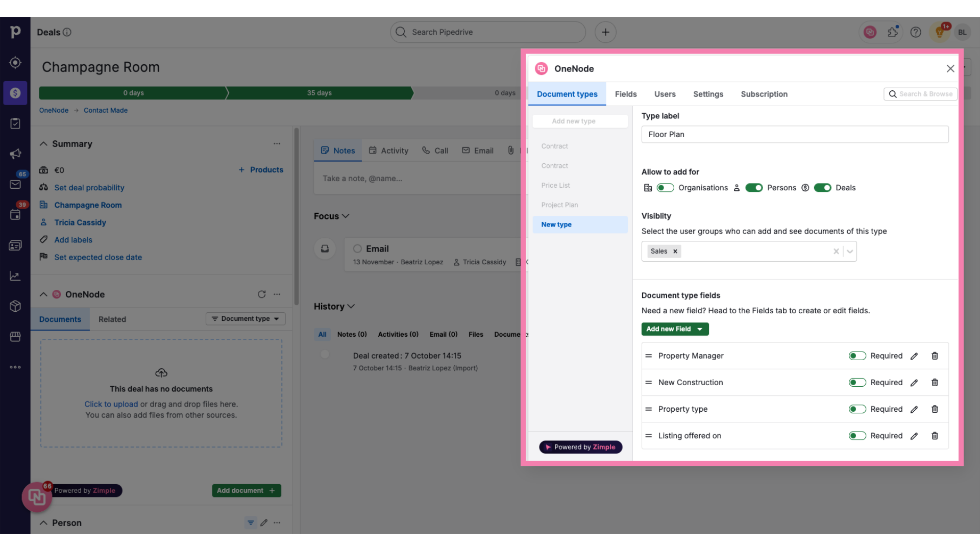Delete the Property Manager field

click(935, 356)
